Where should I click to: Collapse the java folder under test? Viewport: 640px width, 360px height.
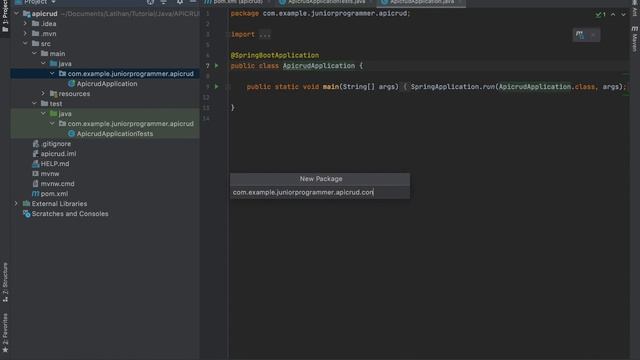pyautogui.click(x=43, y=113)
